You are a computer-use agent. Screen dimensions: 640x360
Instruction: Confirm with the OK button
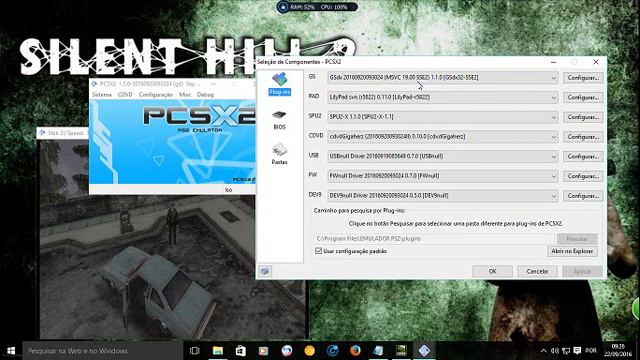tap(493, 271)
